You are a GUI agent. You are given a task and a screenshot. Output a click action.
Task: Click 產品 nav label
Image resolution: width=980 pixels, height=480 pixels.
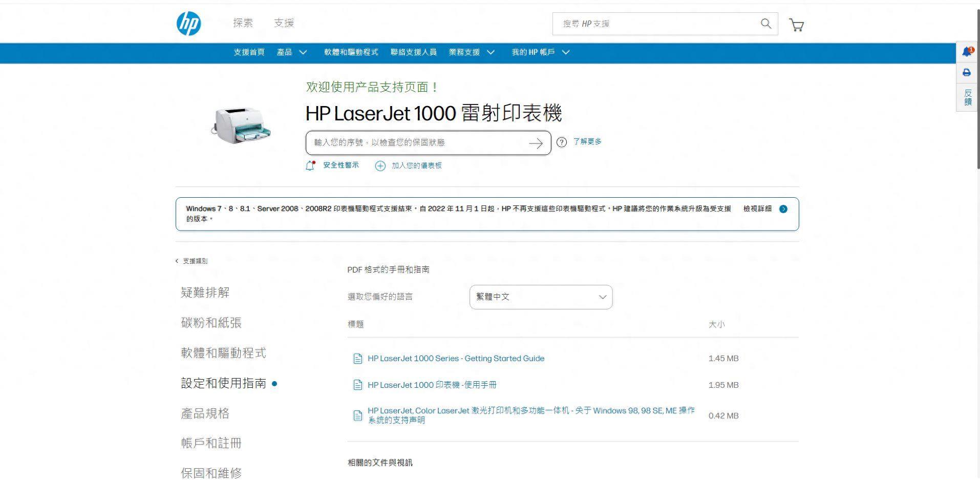tap(284, 52)
